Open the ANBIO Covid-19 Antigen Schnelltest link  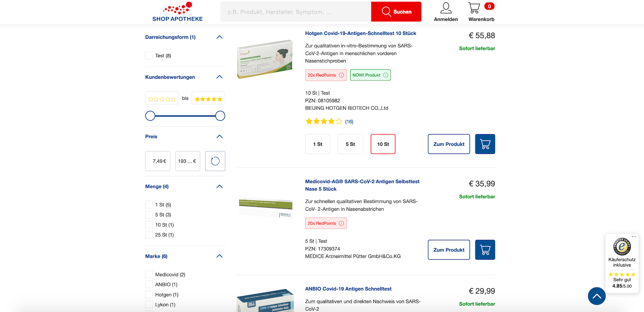pos(348,289)
